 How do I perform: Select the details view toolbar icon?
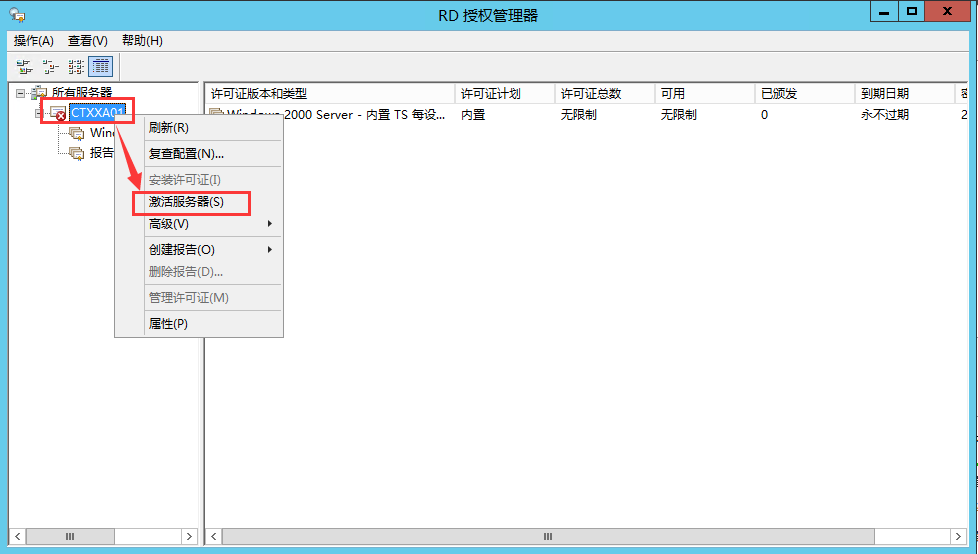click(x=100, y=66)
